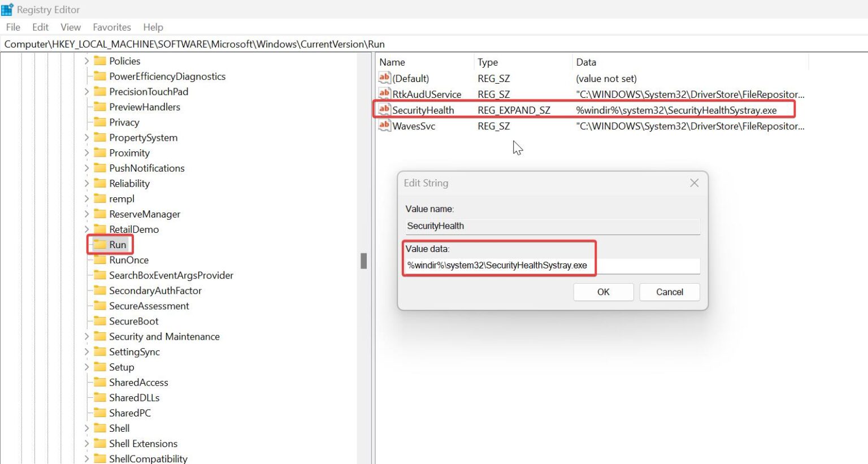Screen dimensions: 868x464
Task: Sort values by the Type column header
Action: (523, 62)
